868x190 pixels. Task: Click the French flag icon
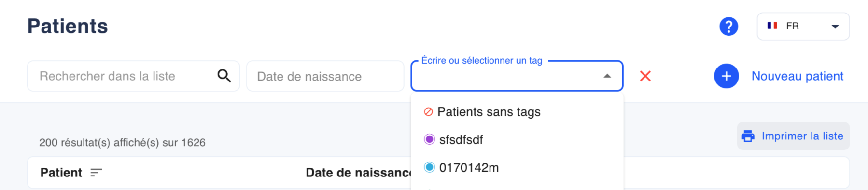click(772, 26)
